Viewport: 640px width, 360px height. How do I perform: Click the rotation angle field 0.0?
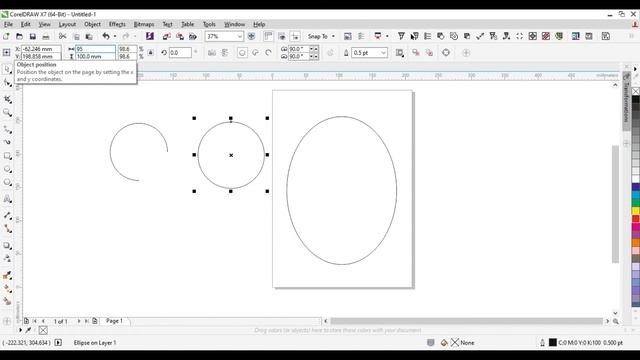click(x=180, y=53)
